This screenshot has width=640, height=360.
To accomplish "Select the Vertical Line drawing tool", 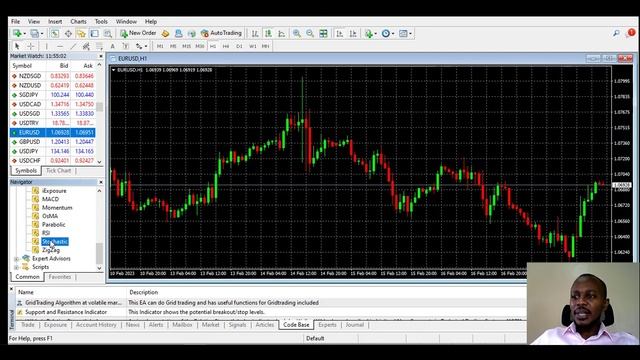I will pyautogui.click(x=47, y=46).
